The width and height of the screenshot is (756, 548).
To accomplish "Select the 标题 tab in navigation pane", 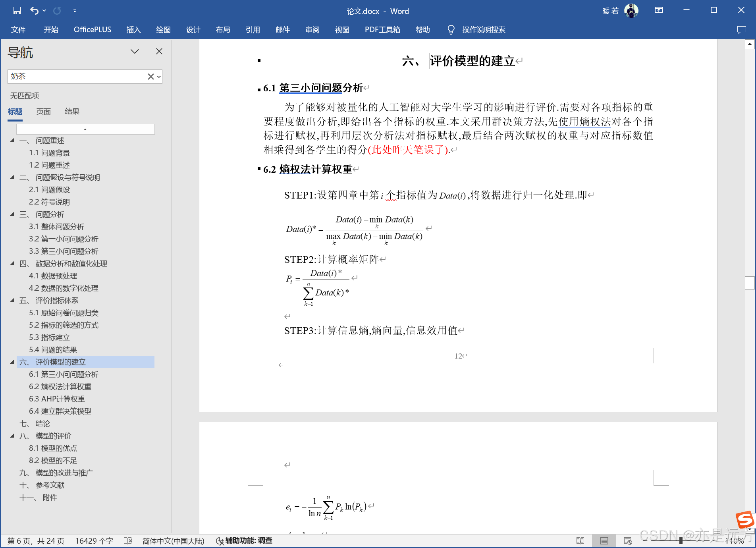I will [x=15, y=112].
